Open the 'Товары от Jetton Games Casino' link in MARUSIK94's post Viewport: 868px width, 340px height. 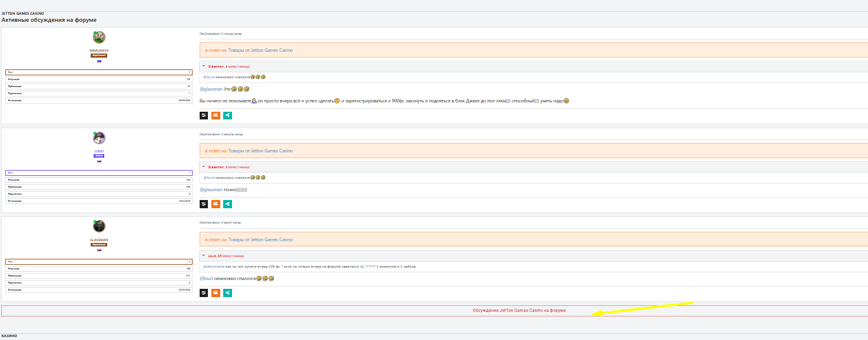click(260, 51)
